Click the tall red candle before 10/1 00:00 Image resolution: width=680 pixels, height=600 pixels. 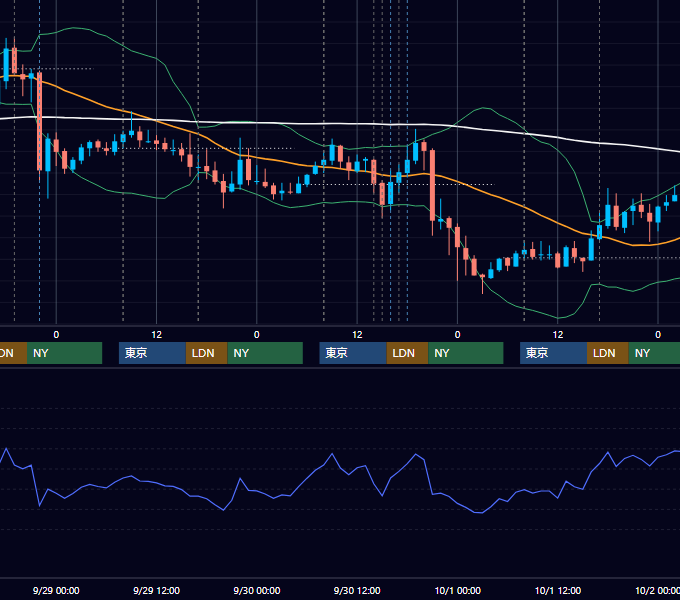tap(432, 185)
